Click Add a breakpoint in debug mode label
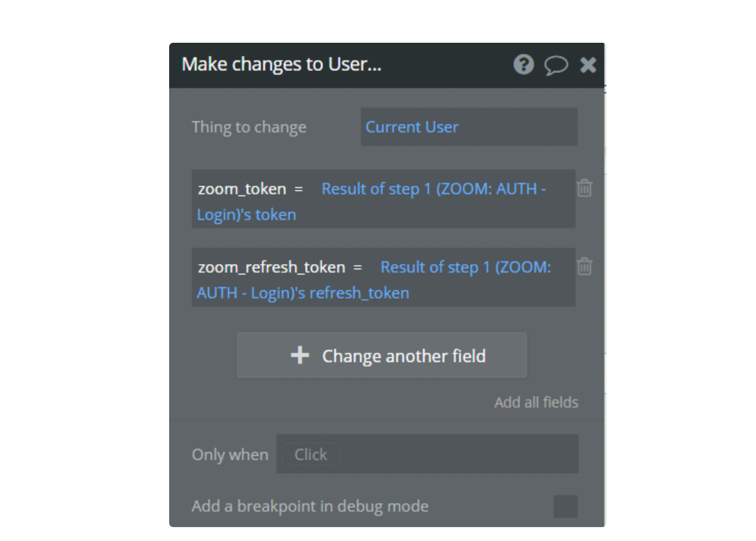Viewport: 756px width, 541px height. click(310, 506)
